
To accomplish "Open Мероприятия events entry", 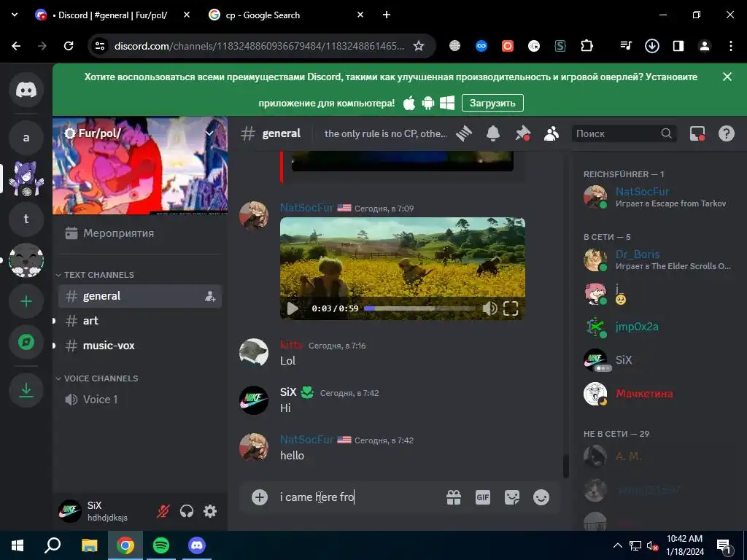I will [x=139, y=233].
